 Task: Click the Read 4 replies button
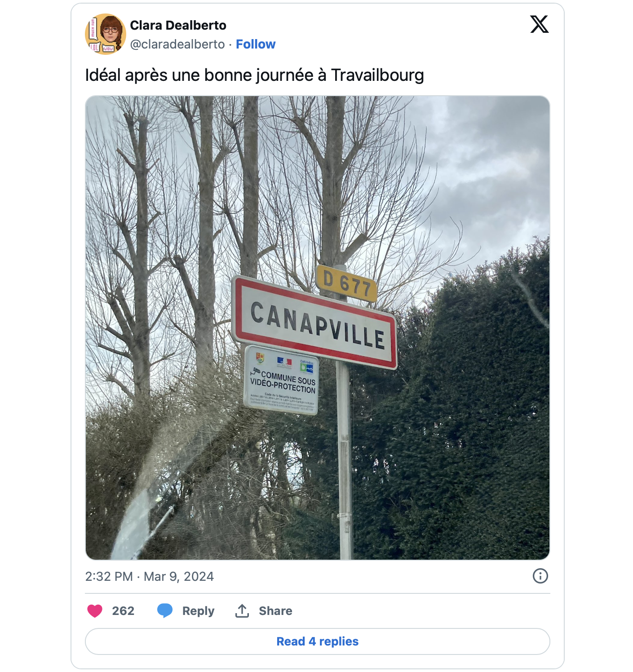[317, 641]
